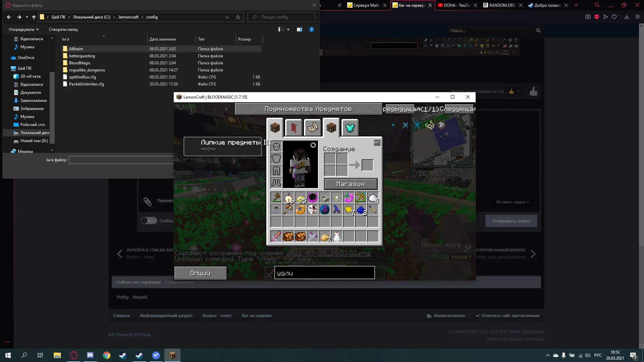Expand the Упорядкувати dropdown menu
This screenshot has width=644, height=362.
click(x=23, y=29)
